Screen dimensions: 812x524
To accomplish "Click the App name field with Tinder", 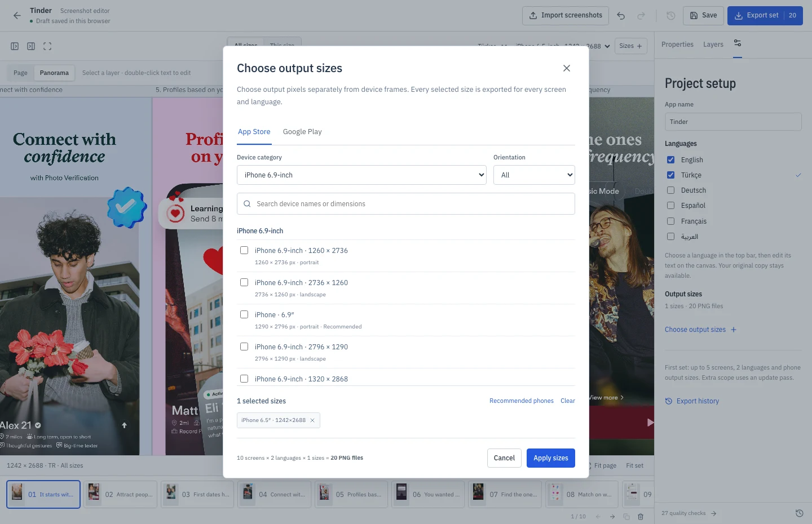I will pos(733,122).
